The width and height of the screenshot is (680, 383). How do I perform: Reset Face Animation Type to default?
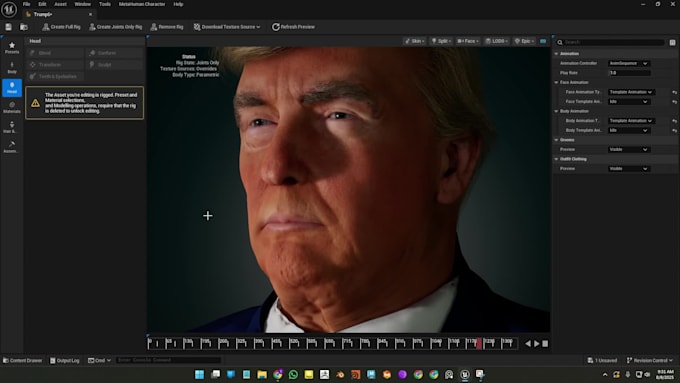(674, 92)
